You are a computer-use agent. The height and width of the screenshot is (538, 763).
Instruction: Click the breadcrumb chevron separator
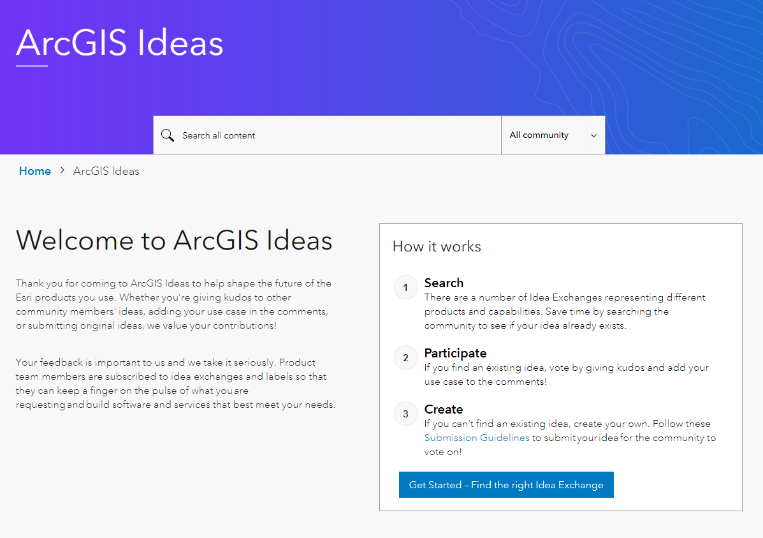[x=62, y=170]
